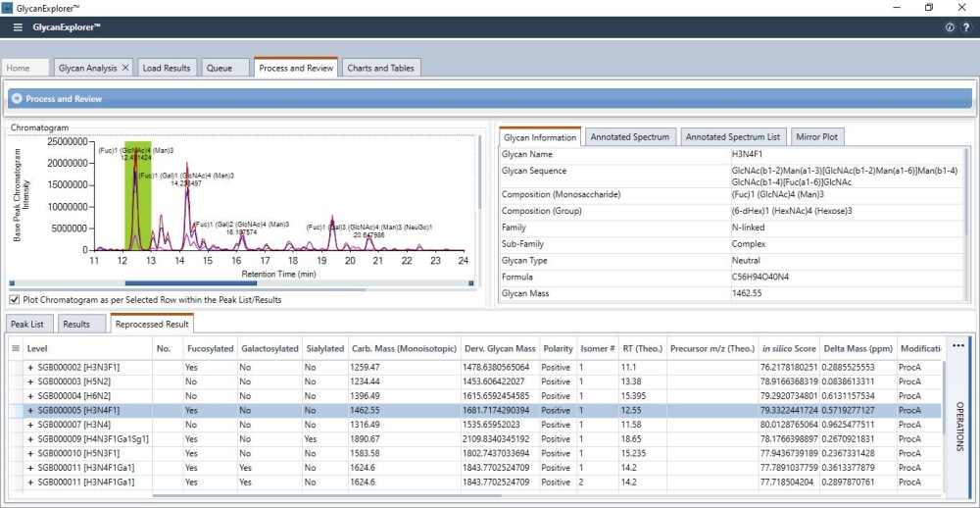Expand the SGB000002 [H3N3F1] row
Image resolution: width=980 pixels, height=508 pixels.
(30, 367)
